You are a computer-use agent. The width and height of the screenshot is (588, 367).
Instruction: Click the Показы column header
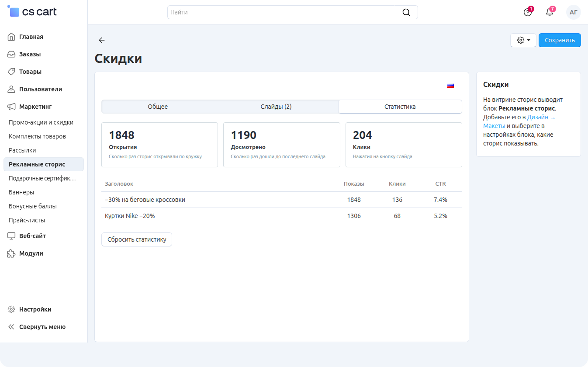[x=354, y=184]
